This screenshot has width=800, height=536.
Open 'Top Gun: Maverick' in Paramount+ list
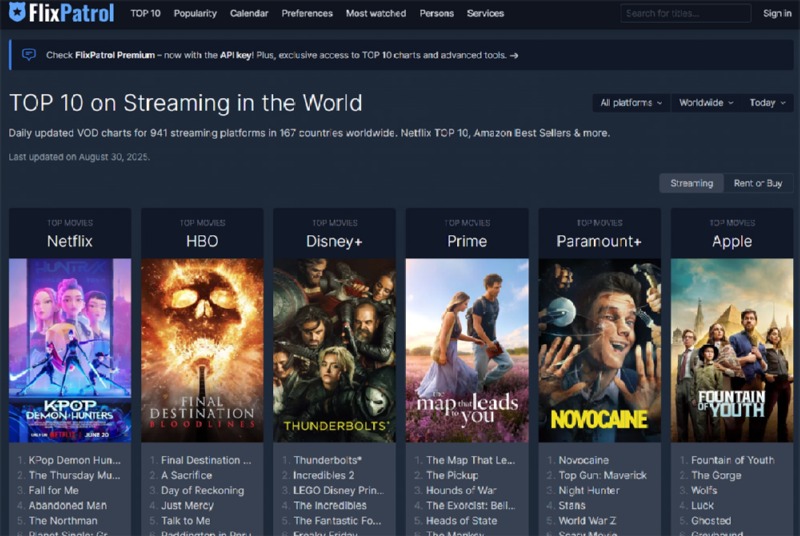[603, 475]
